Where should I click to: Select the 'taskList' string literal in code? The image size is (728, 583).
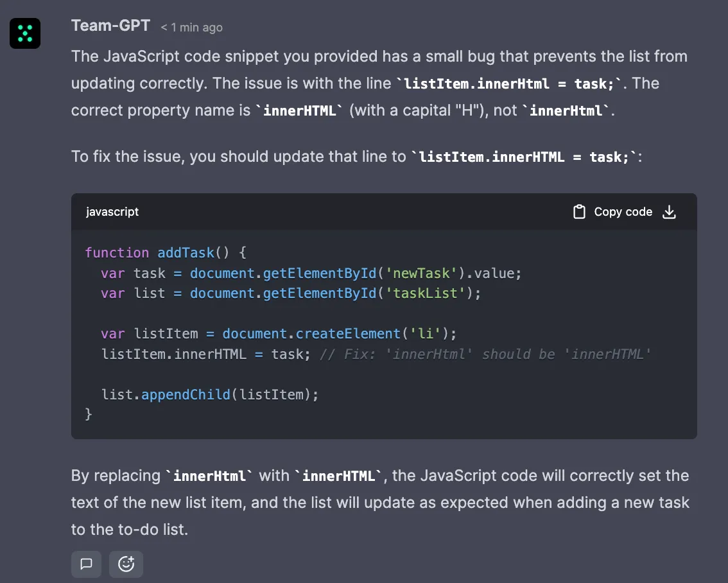pyautogui.click(x=424, y=293)
